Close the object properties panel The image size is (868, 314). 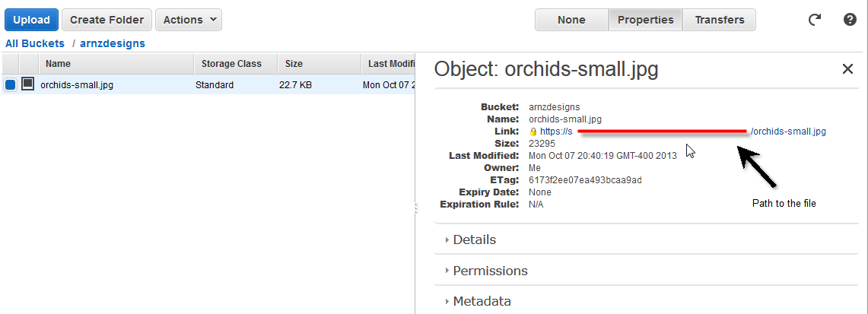[847, 69]
